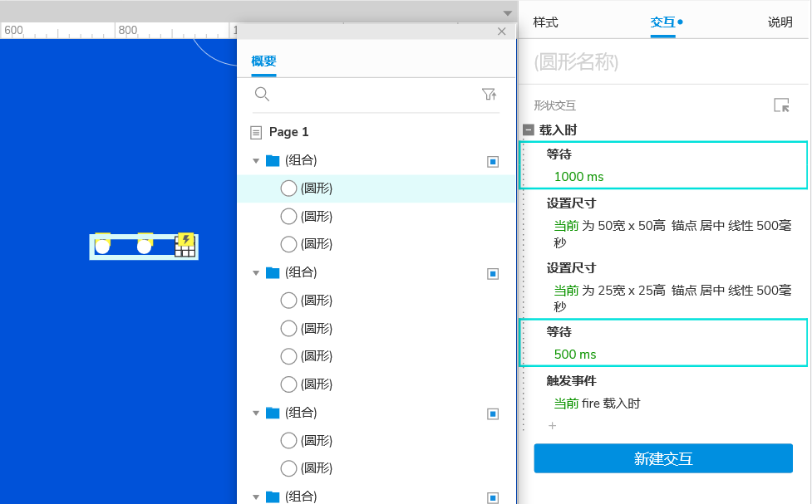Click the icon beside 形状交互

pyautogui.click(x=781, y=105)
